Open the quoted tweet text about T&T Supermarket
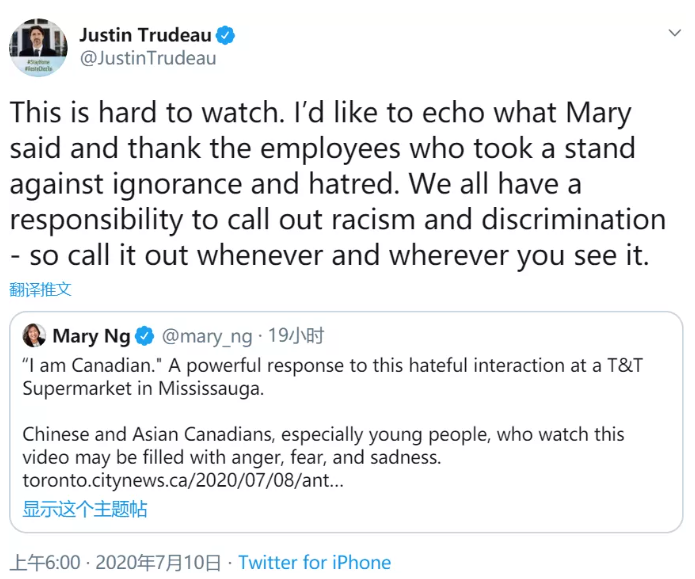This screenshot has height=579, width=695. (332, 377)
